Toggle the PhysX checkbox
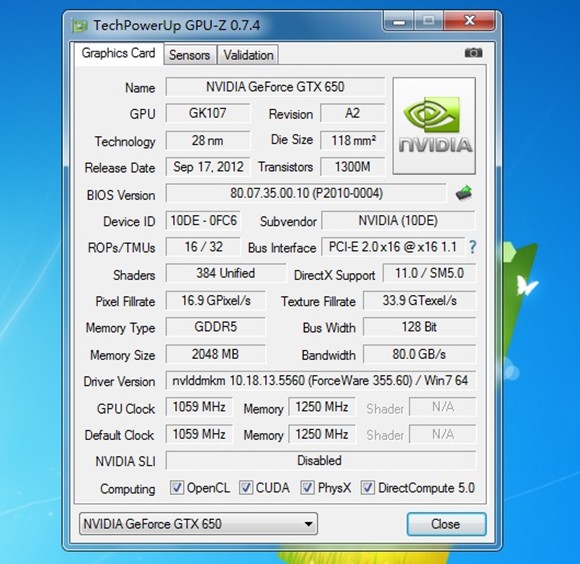The width and height of the screenshot is (580, 564). tap(307, 487)
